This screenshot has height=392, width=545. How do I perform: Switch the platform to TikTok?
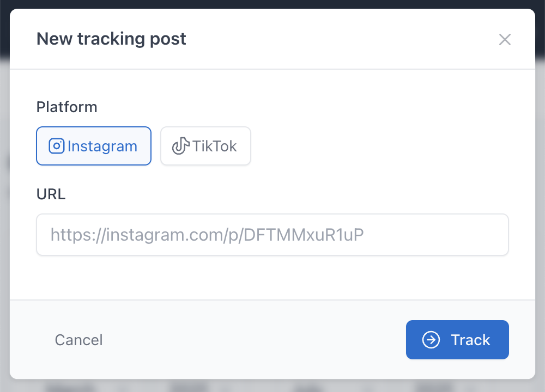click(x=205, y=146)
